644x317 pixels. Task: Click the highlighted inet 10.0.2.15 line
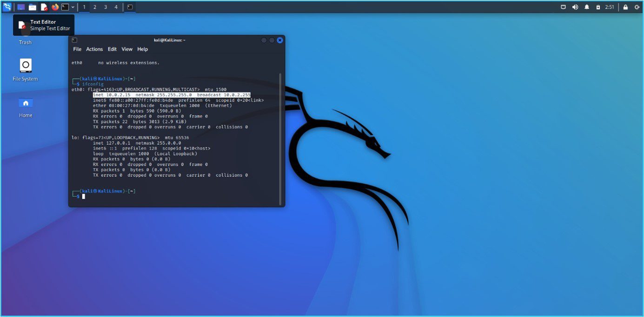coord(172,95)
